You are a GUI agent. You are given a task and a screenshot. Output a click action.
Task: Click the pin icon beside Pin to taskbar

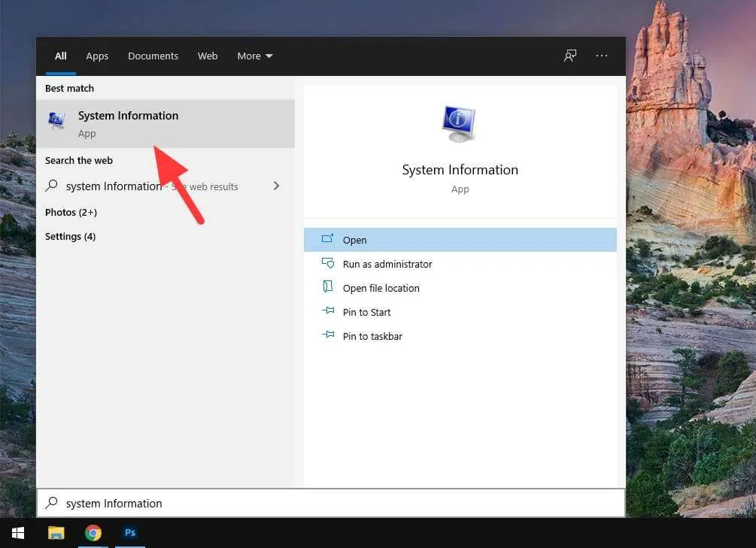pos(328,335)
